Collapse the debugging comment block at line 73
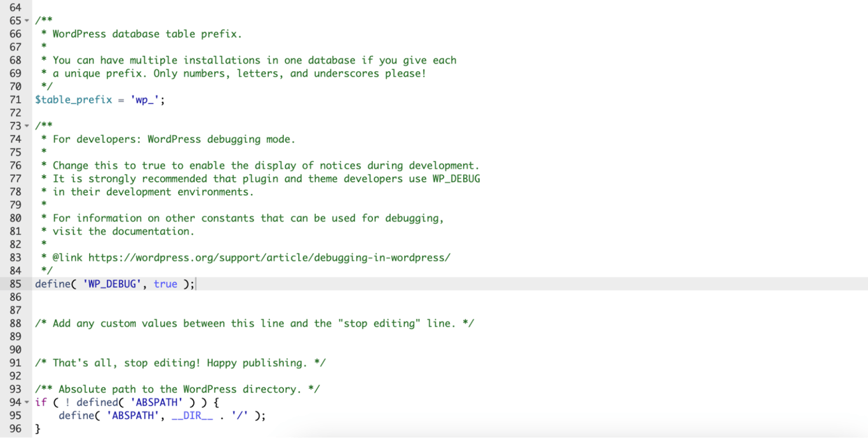The image size is (868, 438). click(x=26, y=126)
